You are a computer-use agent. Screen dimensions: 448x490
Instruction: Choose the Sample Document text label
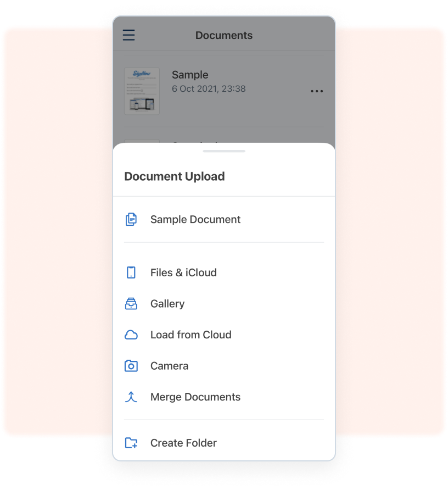tap(195, 220)
